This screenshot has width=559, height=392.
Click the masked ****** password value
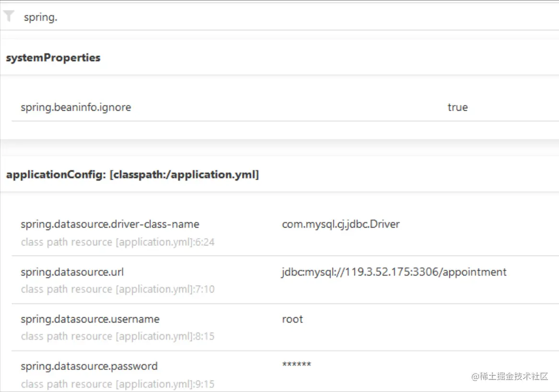tap(297, 365)
